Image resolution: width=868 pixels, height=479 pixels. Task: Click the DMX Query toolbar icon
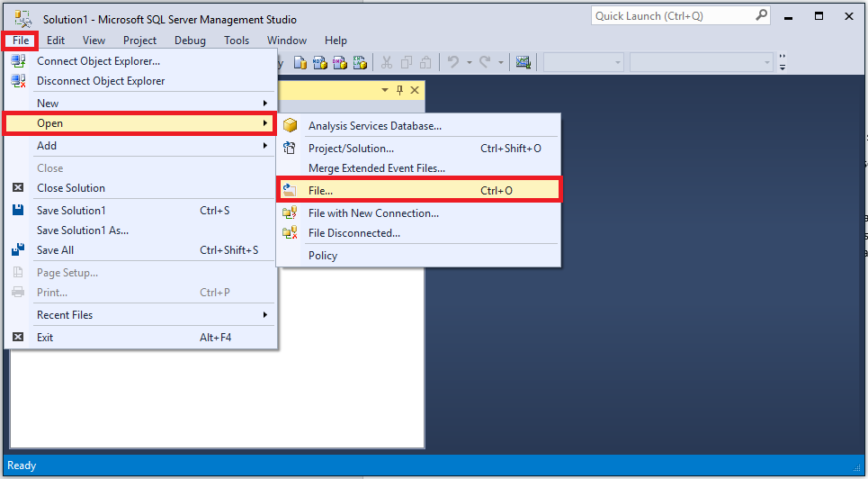(x=340, y=63)
